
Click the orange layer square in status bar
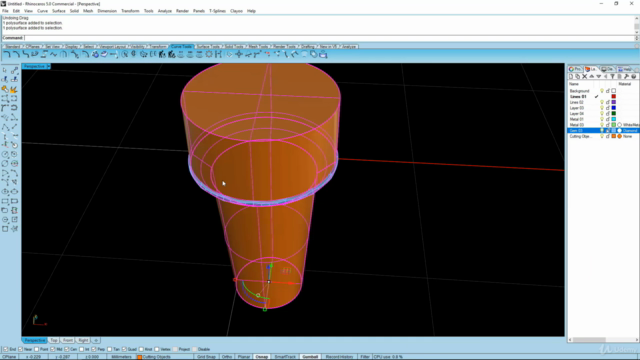(139, 357)
